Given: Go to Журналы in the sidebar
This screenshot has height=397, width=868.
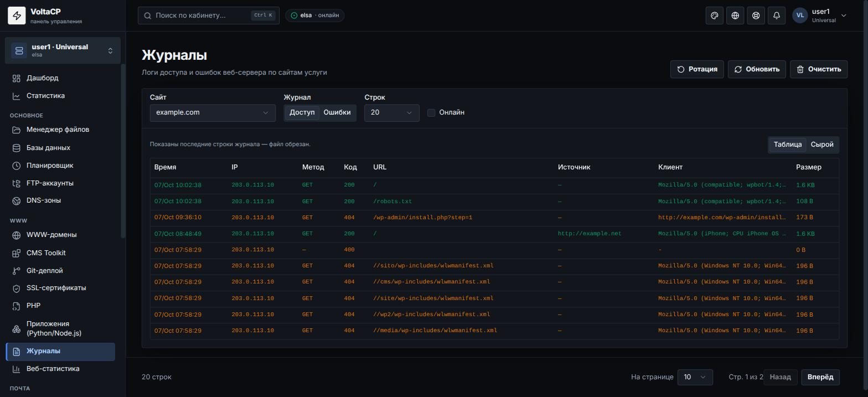Looking at the screenshot, I should click(x=60, y=352).
